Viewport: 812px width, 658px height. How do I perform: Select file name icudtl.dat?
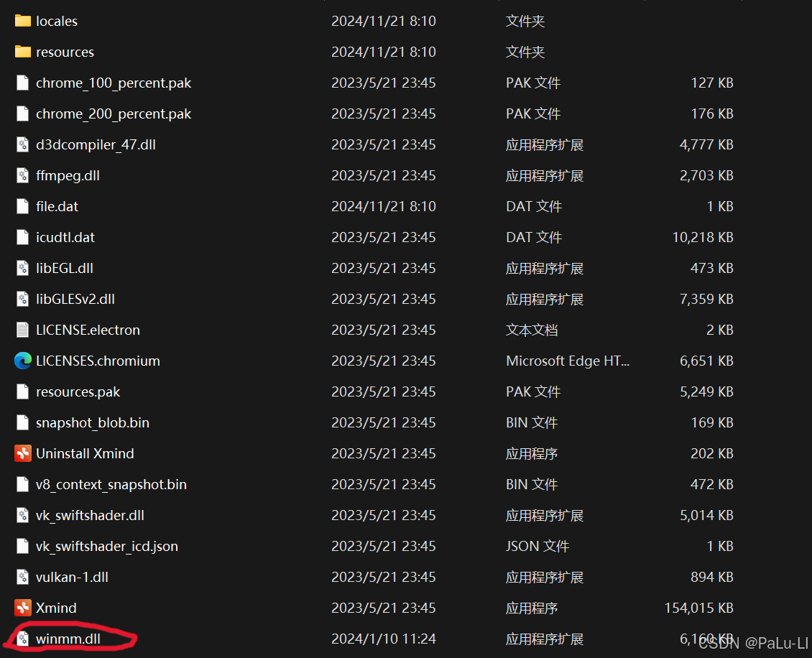(x=65, y=237)
